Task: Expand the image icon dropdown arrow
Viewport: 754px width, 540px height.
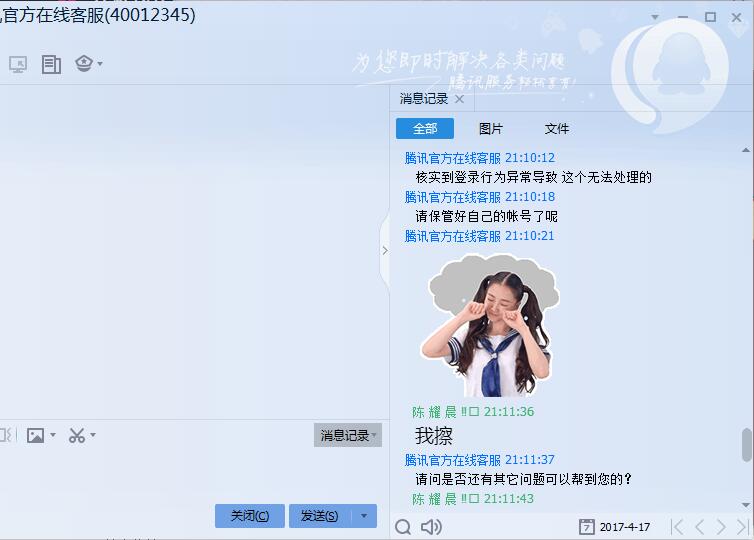Action: [x=53, y=435]
